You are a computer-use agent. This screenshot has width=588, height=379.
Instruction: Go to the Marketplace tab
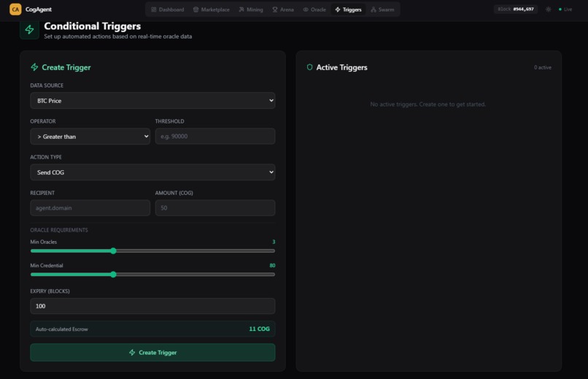pyautogui.click(x=212, y=9)
